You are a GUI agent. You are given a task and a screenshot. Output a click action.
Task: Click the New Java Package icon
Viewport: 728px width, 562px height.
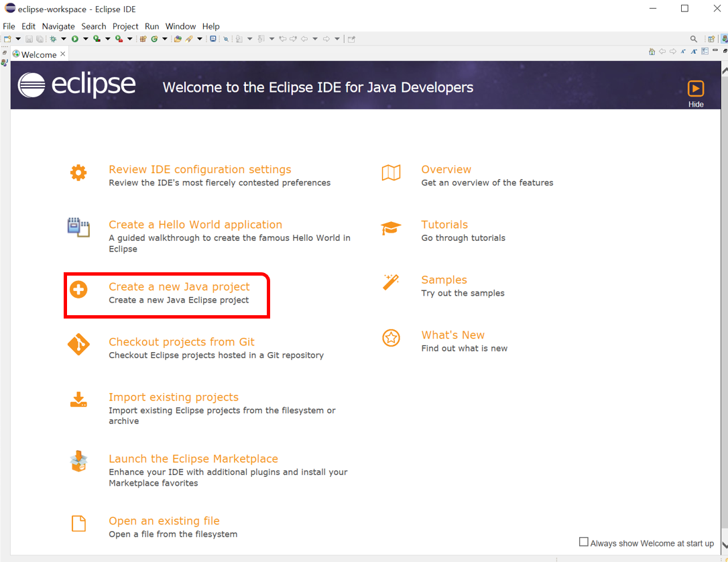tap(143, 39)
